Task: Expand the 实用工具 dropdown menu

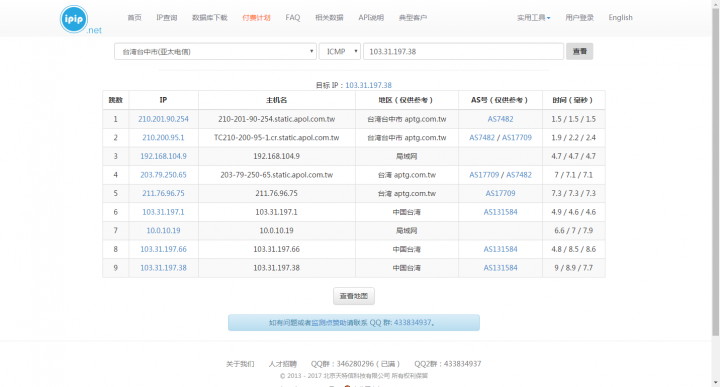Action: pos(534,17)
